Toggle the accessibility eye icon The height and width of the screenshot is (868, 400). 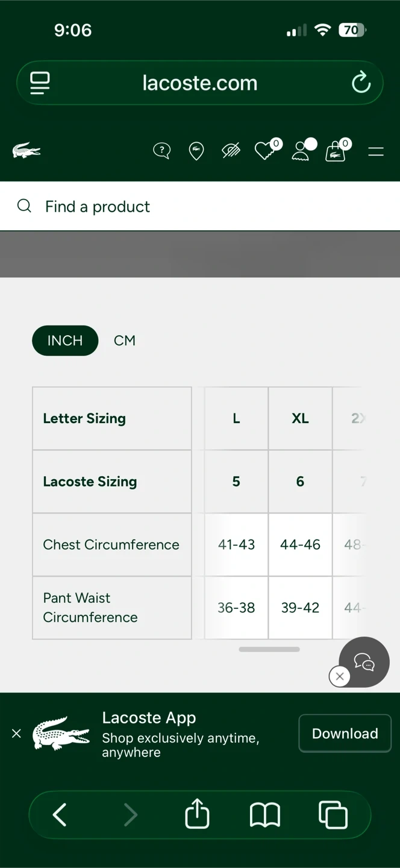pos(231,151)
